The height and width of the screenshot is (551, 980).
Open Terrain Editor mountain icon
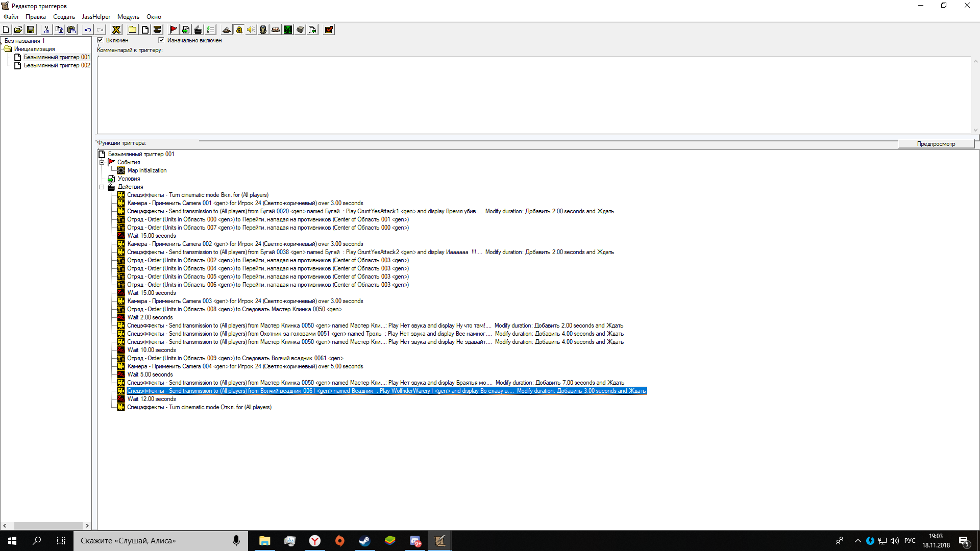click(226, 30)
